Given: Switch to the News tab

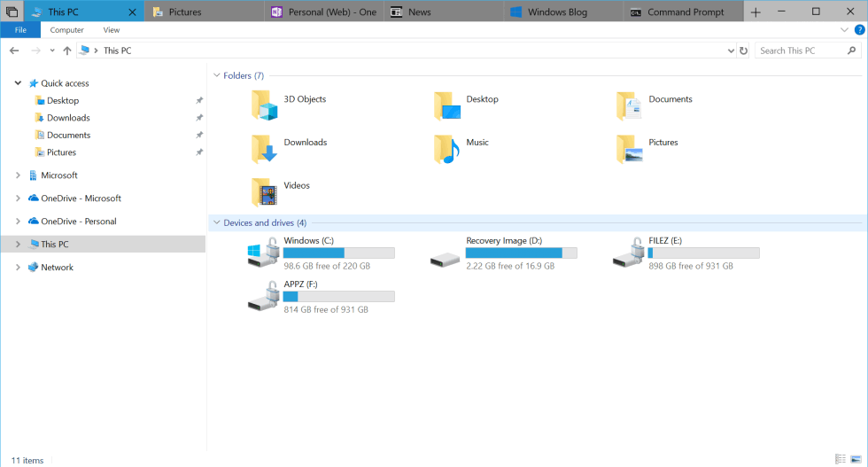Looking at the screenshot, I should pos(444,12).
